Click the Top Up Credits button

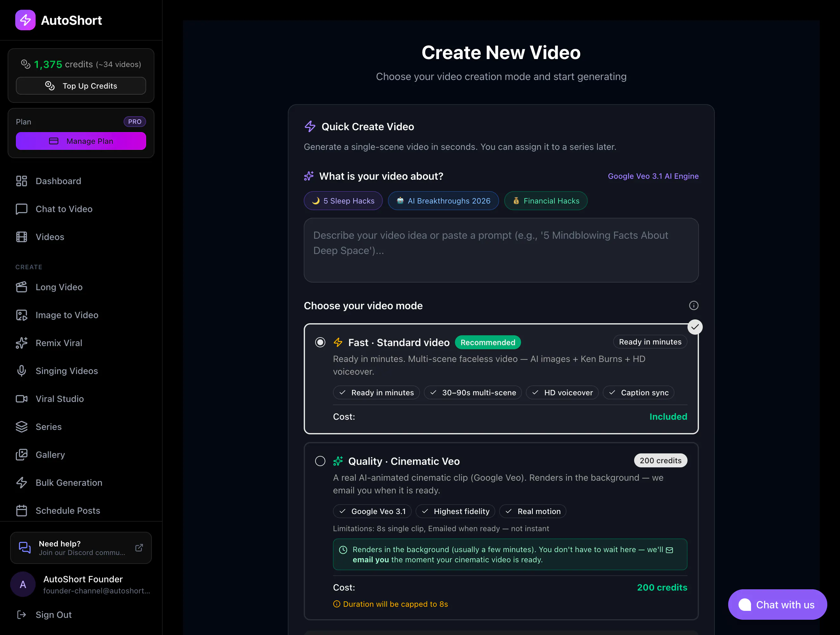(81, 86)
